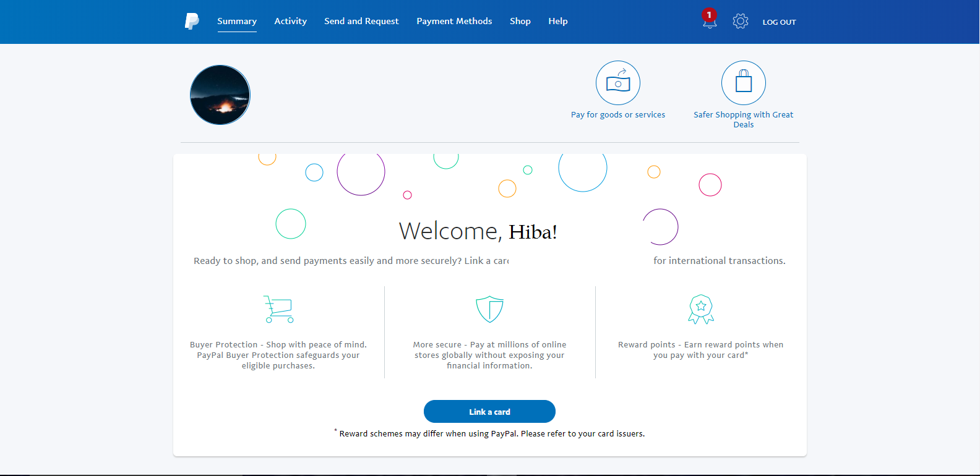
Task: Open the notifications bell icon
Action: click(x=709, y=20)
